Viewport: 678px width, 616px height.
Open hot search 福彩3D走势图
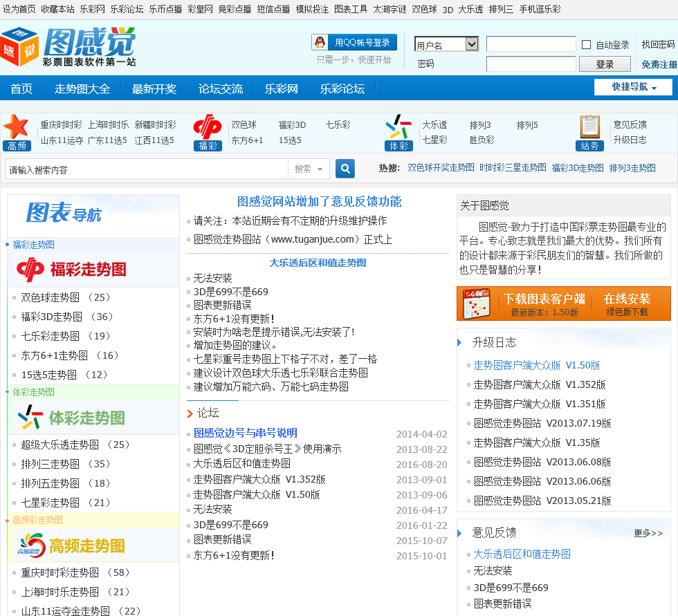click(x=577, y=167)
